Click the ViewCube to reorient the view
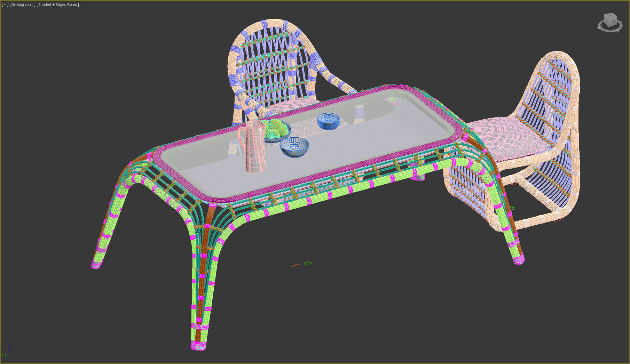 point(610,20)
